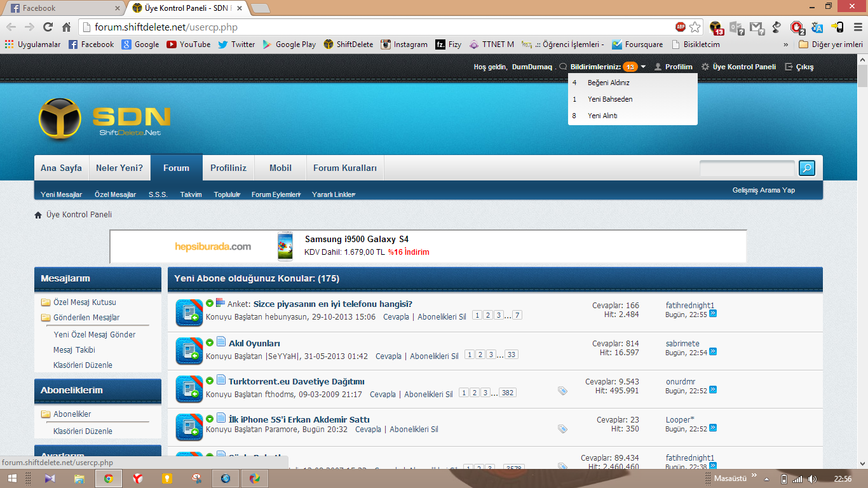This screenshot has width=868, height=488.
Task: Go to page 382 of Turktorrent.eu thread
Action: [507, 393]
